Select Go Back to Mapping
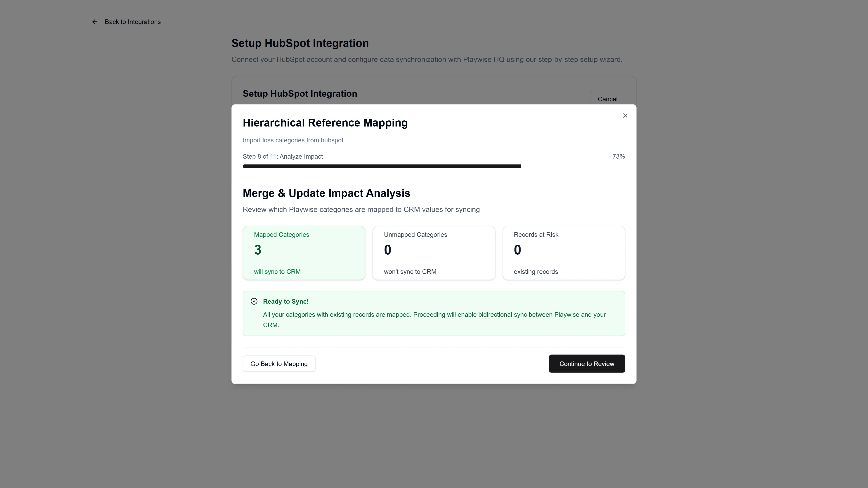868x488 pixels. pos(279,364)
